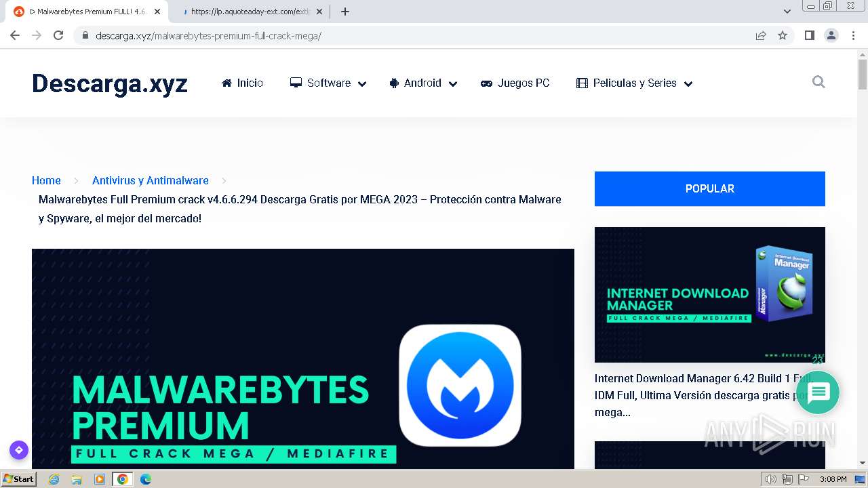This screenshot has height=488, width=868.
Task: Click Antivirus y Antimalware breadcrumb
Action: click(151, 180)
